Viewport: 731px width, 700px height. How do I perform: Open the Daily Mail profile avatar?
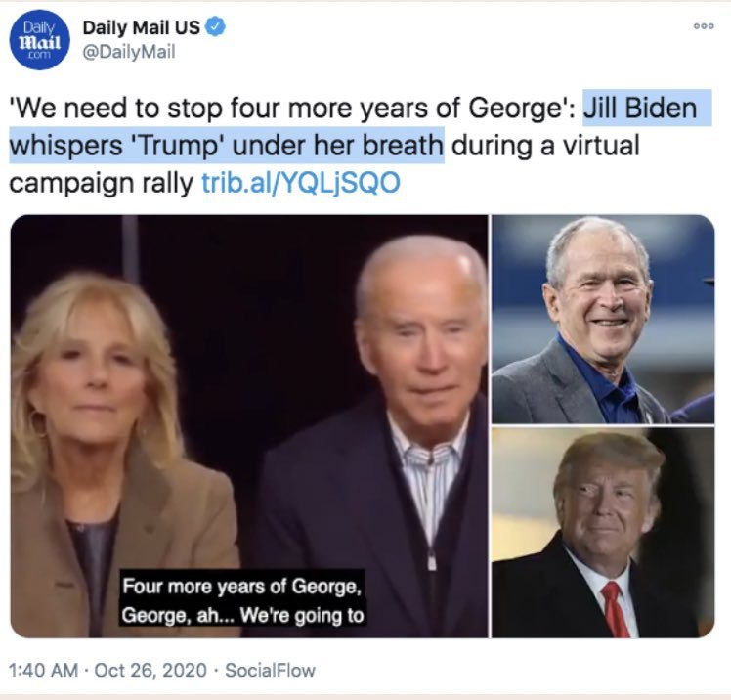pyautogui.click(x=40, y=40)
